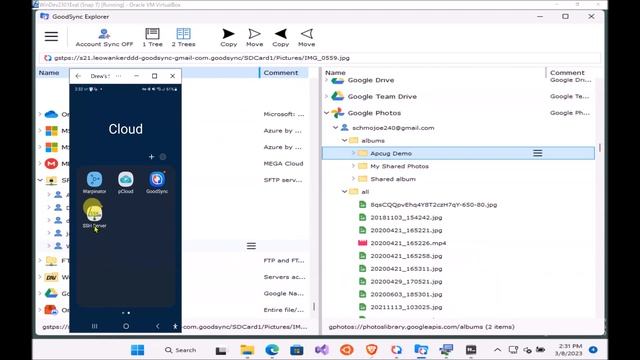Select file 20211113_103025.jpg
Image resolution: width=640 pixels, height=360 pixels.
click(x=406, y=307)
